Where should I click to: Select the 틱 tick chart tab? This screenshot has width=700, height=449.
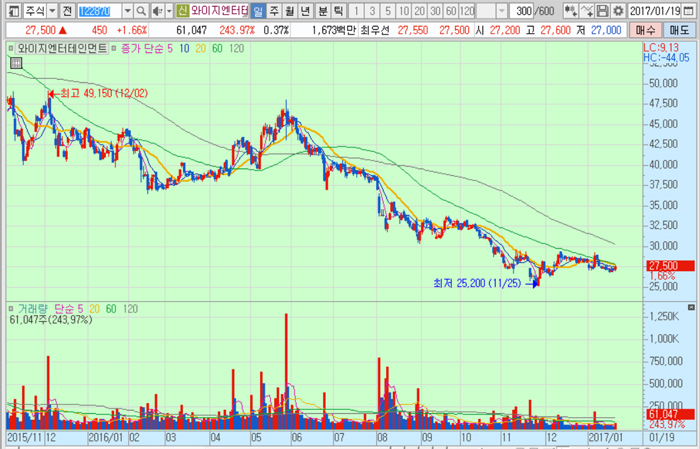click(x=337, y=10)
